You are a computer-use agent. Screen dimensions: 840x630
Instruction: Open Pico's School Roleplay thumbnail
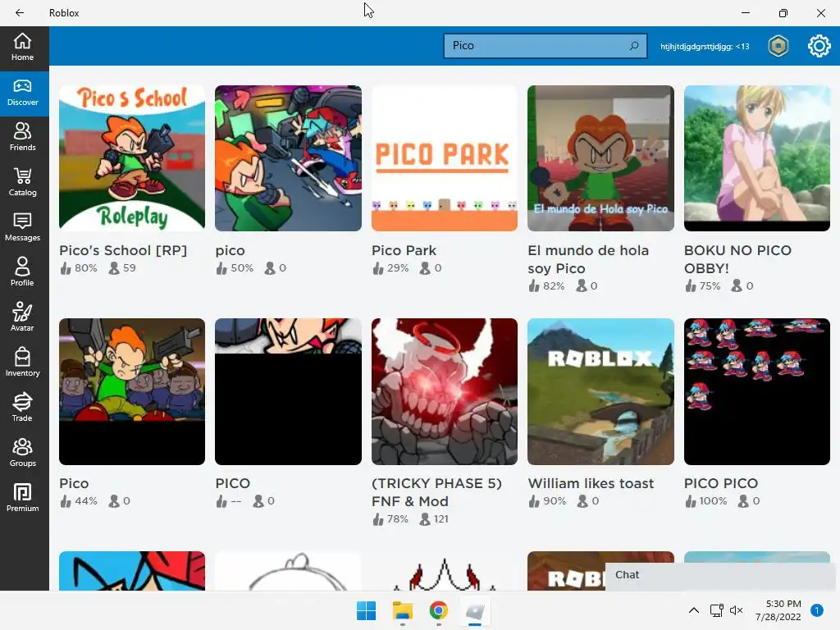tap(132, 158)
